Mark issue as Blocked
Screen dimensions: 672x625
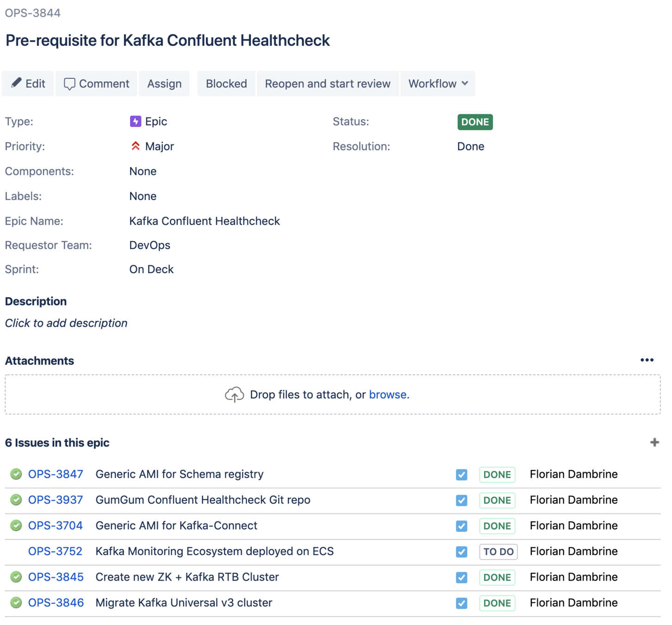[x=226, y=84]
